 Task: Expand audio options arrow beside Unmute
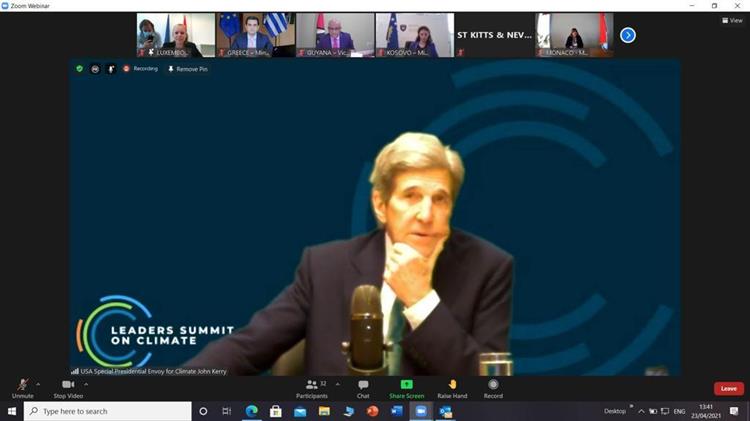[39, 383]
